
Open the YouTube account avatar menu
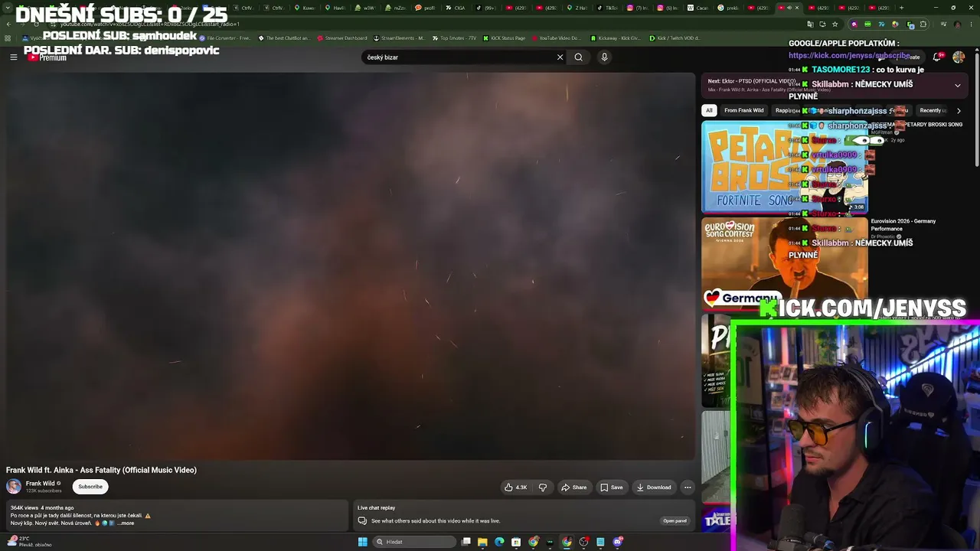point(959,57)
